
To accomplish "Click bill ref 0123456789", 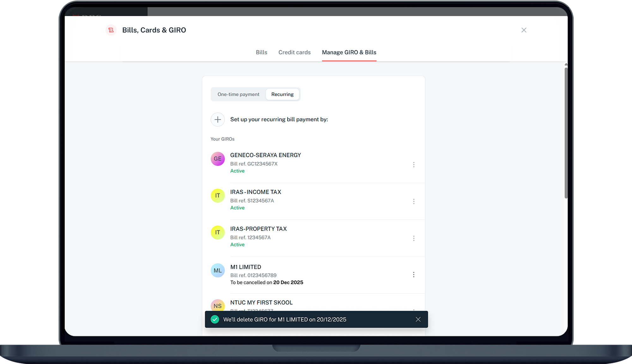I will [253, 275].
